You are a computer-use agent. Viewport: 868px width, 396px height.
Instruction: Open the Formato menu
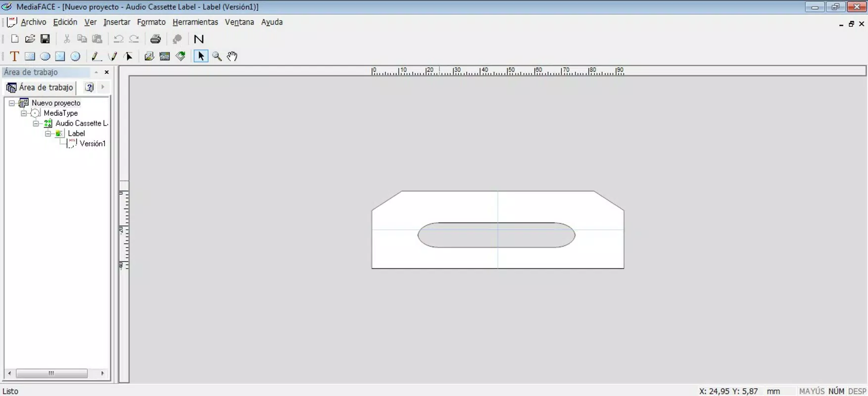[x=151, y=22]
